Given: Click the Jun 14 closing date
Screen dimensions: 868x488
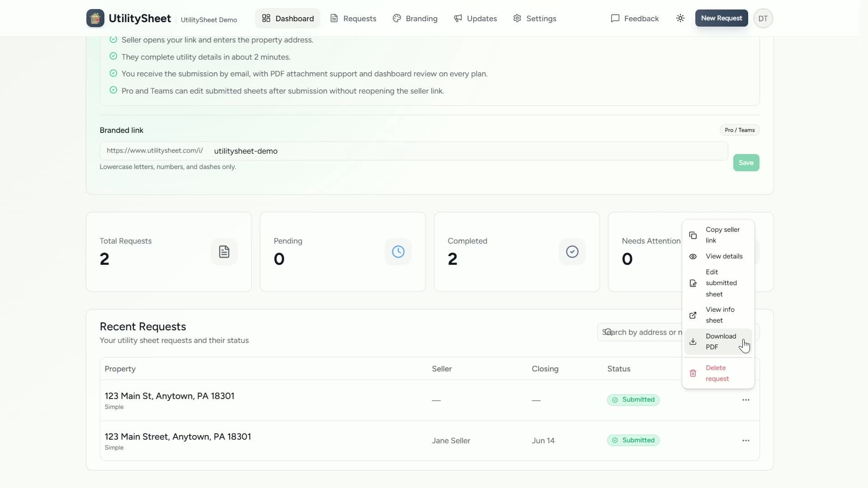Looking at the screenshot, I should click(x=543, y=441).
